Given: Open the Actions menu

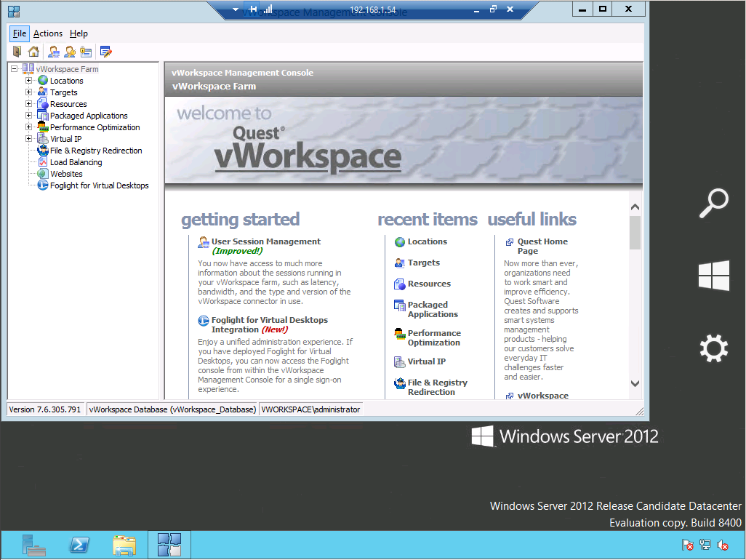Looking at the screenshot, I should click(x=47, y=33).
